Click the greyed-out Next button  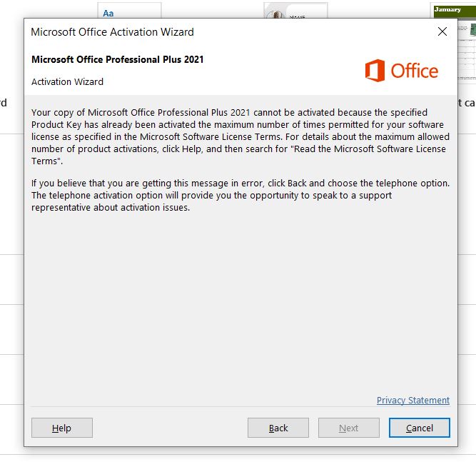coord(349,428)
